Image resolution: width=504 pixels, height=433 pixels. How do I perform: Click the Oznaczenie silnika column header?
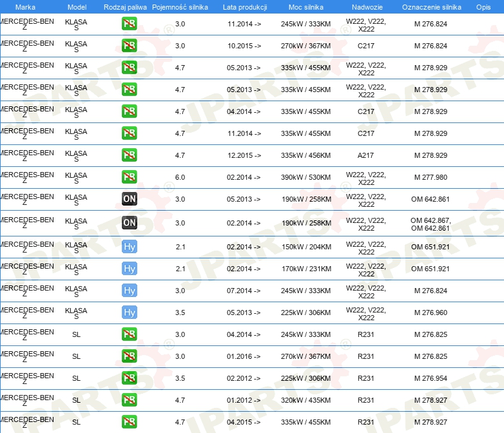[x=431, y=6]
